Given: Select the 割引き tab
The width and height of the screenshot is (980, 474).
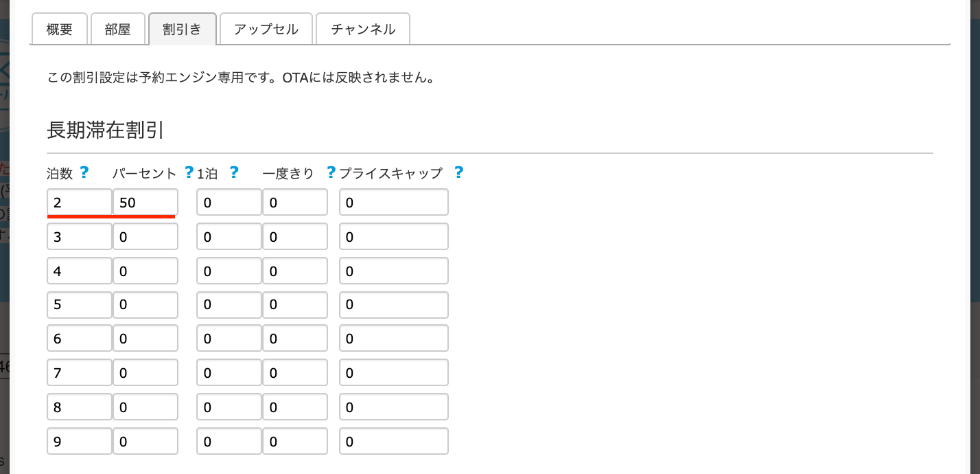Looking at the screenshot, I should 183,30.
